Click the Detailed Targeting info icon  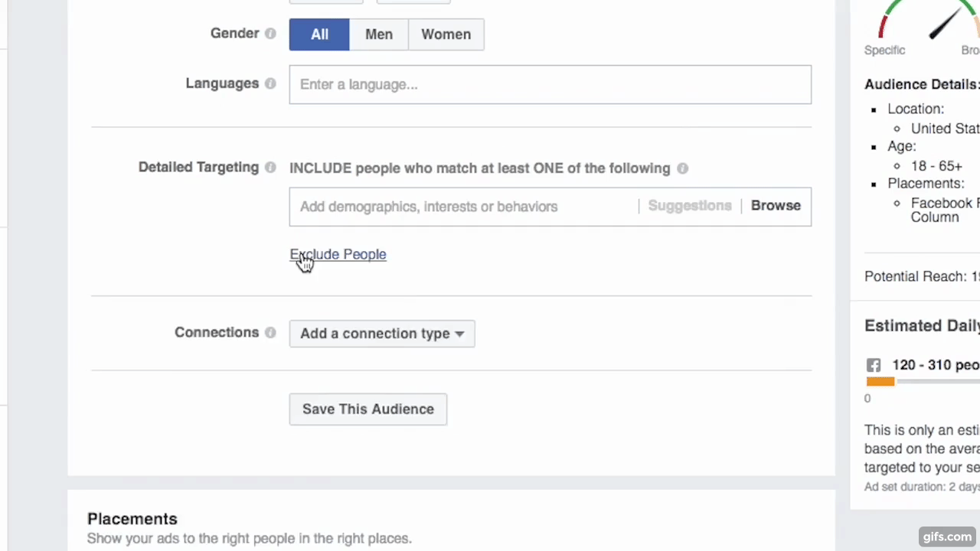point(270,168)
